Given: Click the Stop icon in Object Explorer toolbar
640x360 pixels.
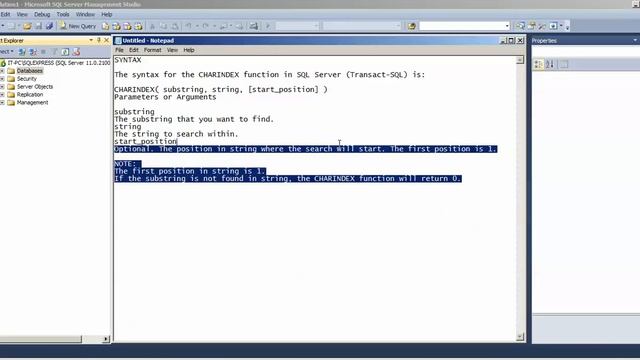Looking at the screenshot, I should pyautogui.click(x=43, y=52).
